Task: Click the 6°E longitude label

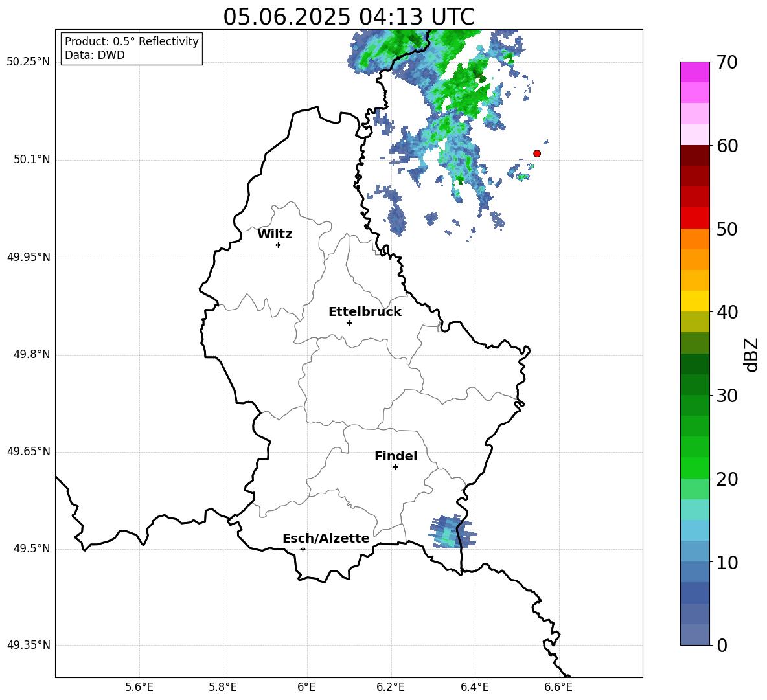Action: coord(306,687)
